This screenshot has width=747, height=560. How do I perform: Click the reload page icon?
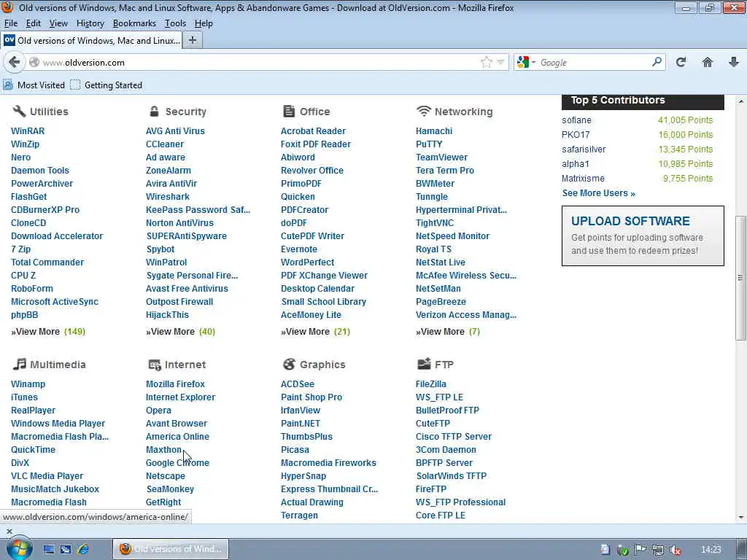(x=681, y=62)
